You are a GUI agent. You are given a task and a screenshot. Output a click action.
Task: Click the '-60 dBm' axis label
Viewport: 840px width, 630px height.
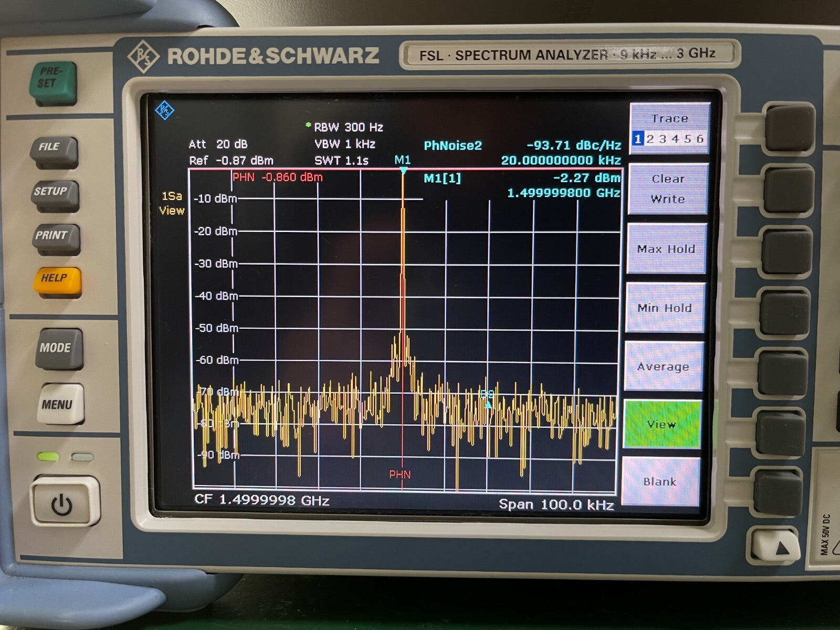217,360
